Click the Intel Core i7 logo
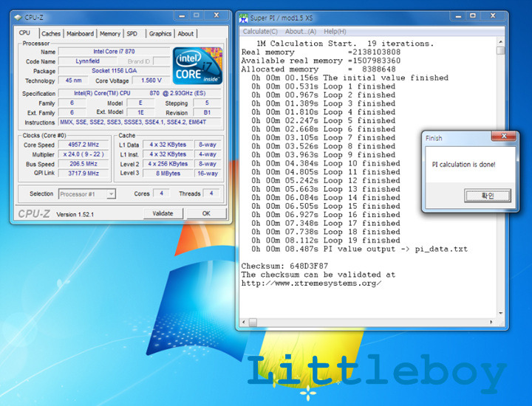This screenshot has height=406, width=532. coord(197,66)
